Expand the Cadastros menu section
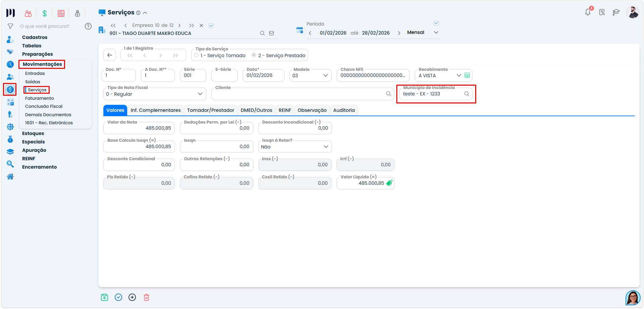This screenshot has width=644, height=309. tap(35, 37)
